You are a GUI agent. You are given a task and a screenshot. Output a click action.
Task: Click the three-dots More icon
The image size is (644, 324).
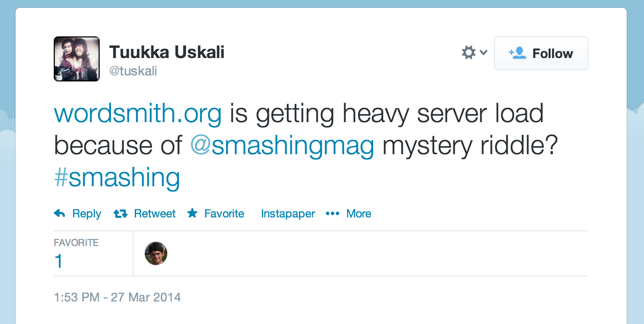[x=332, y=214]
